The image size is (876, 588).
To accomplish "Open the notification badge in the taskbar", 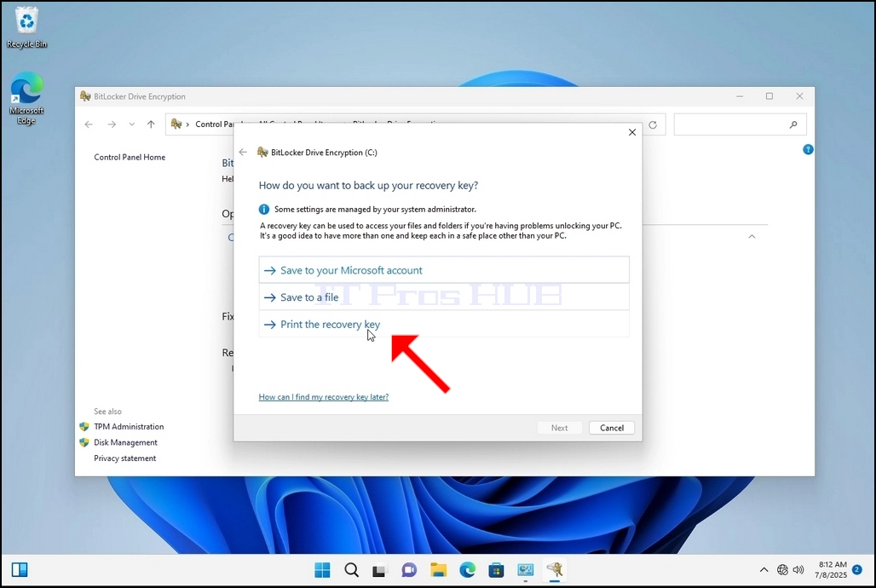I will click(x=857, y=569).
